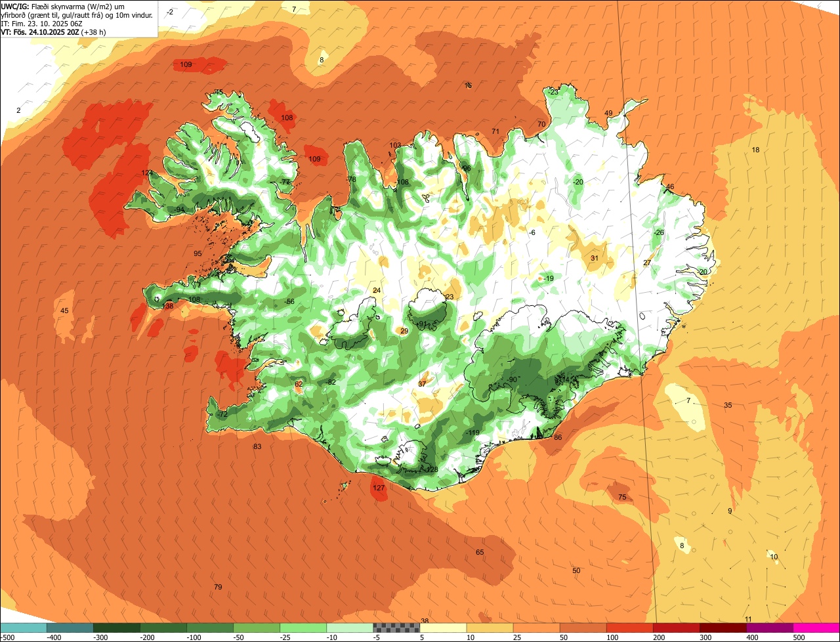Click the map value '124' off the Westfjords
The width and height of the screenshot is (840, 642).
pyautogui.click(x=146, y=173)
